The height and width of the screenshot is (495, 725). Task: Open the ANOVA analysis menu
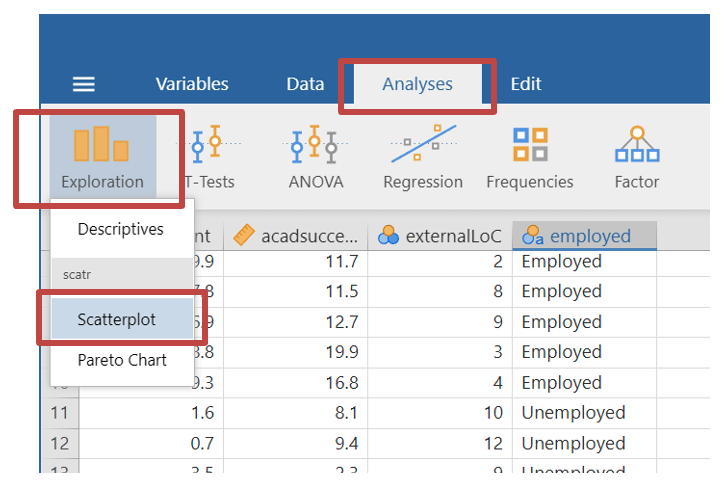point(315,157)
